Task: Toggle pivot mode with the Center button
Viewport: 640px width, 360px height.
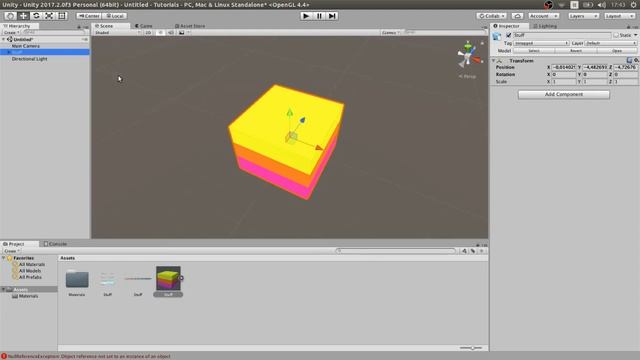Action: [89, 16]
